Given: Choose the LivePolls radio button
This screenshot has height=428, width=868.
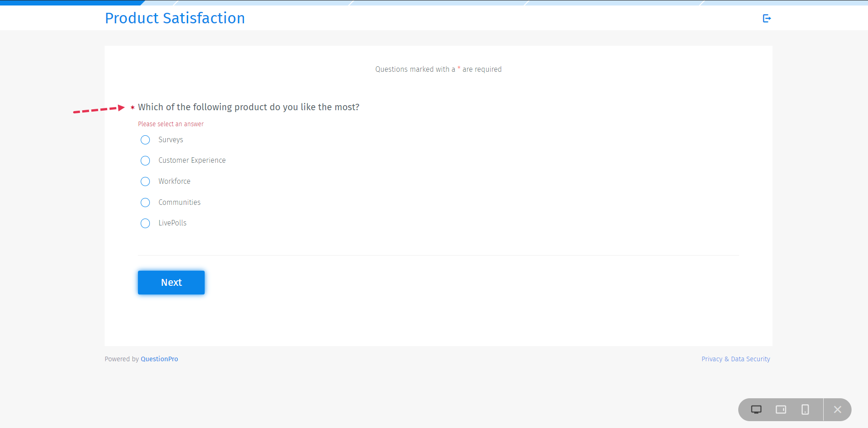Looking at the screenshot, I should [145, 223].
